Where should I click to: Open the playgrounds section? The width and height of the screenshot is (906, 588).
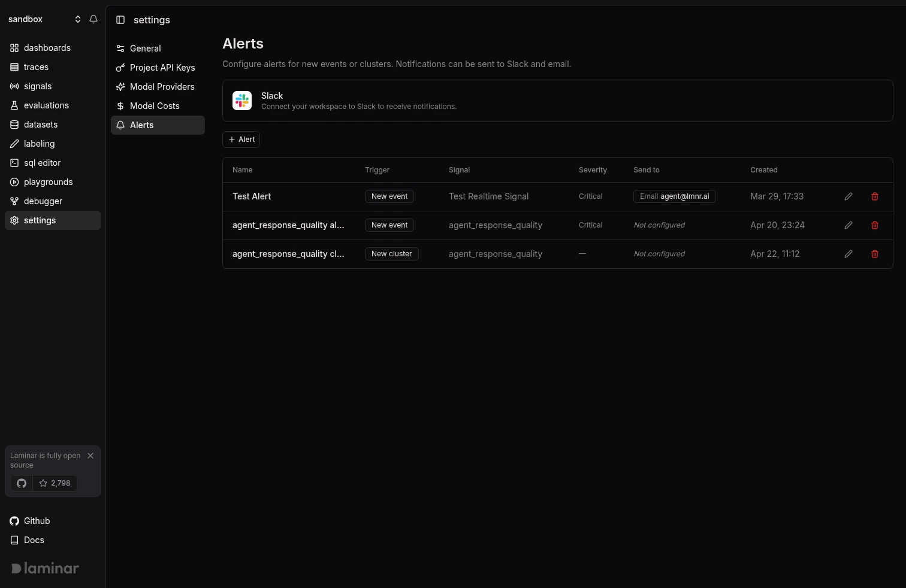(x=48, y=181)
